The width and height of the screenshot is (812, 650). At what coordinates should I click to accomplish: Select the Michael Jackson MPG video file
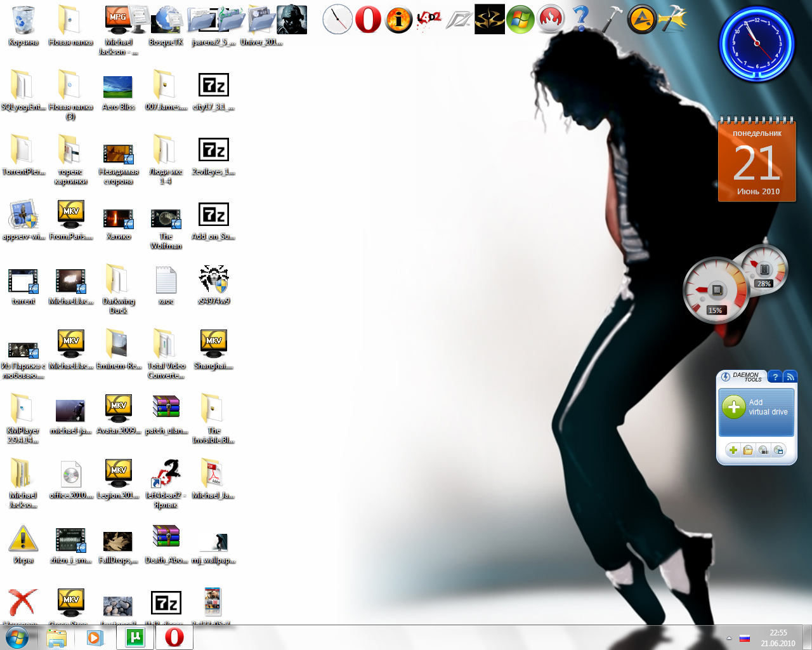click(x=119, y=30)
